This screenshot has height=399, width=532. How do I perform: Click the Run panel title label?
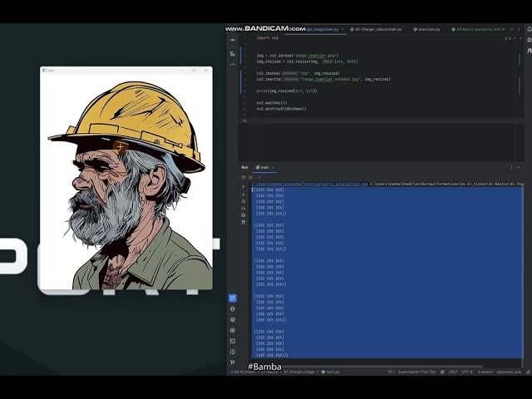(x=244, y=167)
